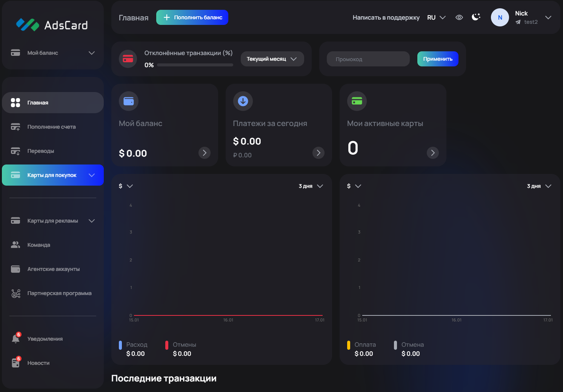Toggle dark mode with moon icon

point(476,17)
